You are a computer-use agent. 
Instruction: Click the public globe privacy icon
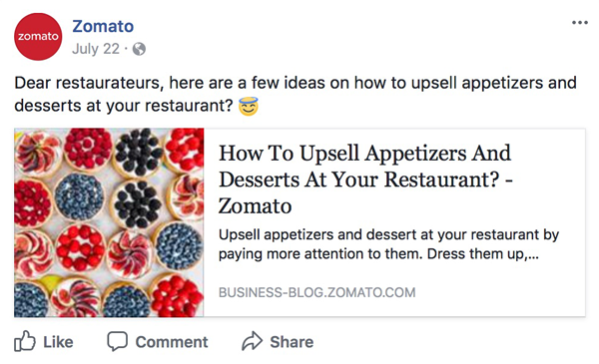[x=139, y=49]
